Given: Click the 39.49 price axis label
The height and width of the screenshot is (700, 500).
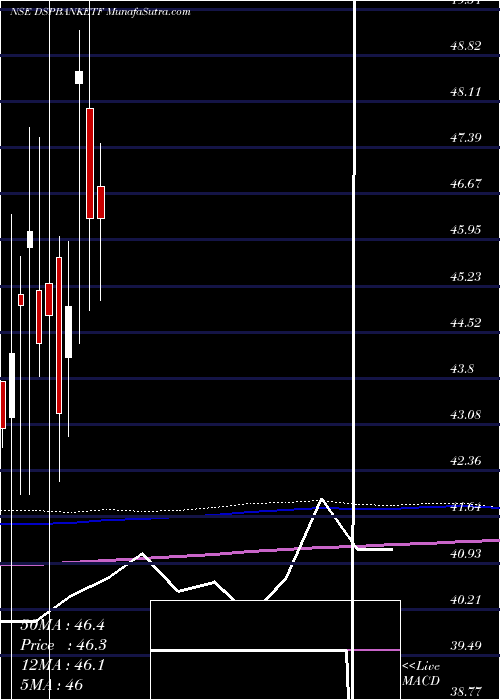Looking at the screenshot, I should (466, 646).
